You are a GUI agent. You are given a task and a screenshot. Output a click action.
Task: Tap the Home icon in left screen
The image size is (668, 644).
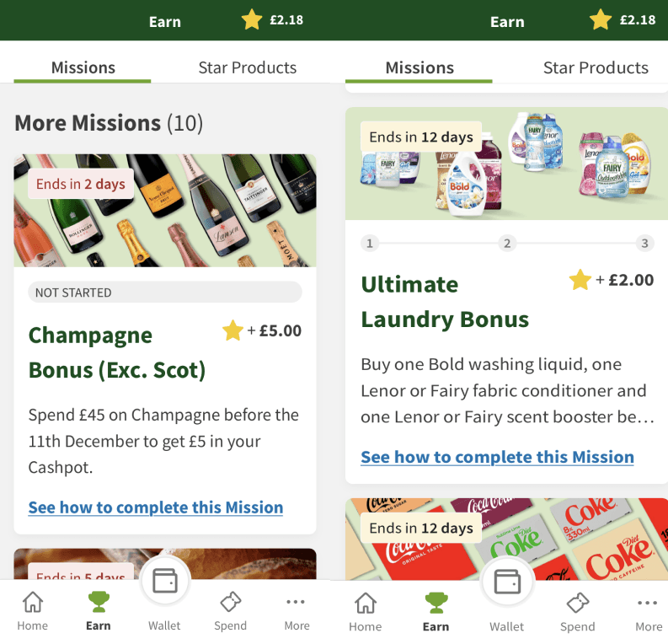[33, 601]
